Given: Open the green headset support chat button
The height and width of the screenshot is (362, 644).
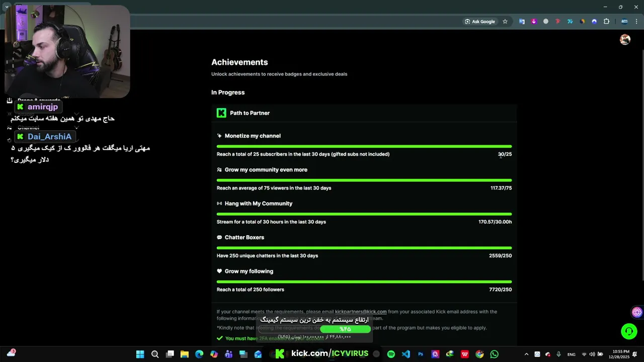Looking at the screenshot, I should 629,331.
